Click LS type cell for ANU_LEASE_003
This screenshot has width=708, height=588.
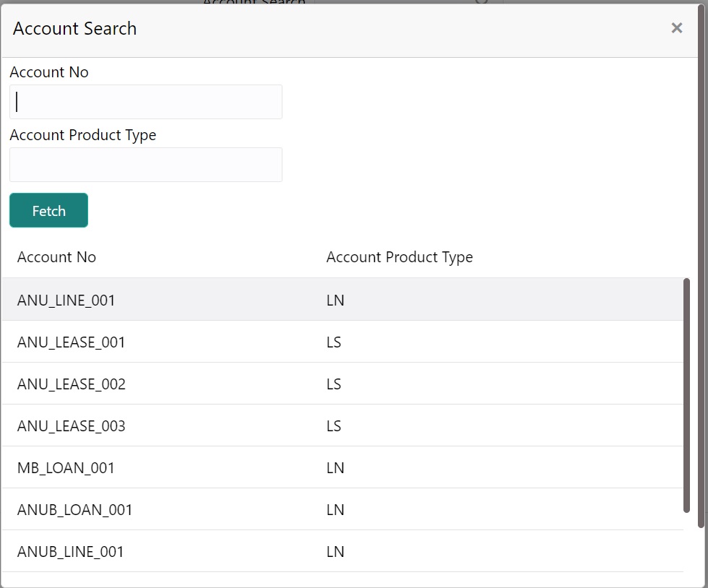pyautogui.click(x=334, y=425)
